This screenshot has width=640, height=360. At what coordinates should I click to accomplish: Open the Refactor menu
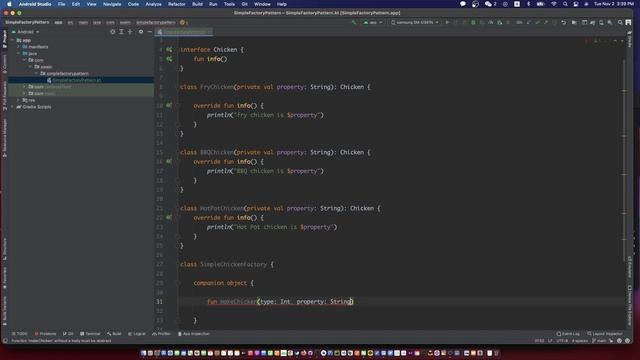pos(177,4)
